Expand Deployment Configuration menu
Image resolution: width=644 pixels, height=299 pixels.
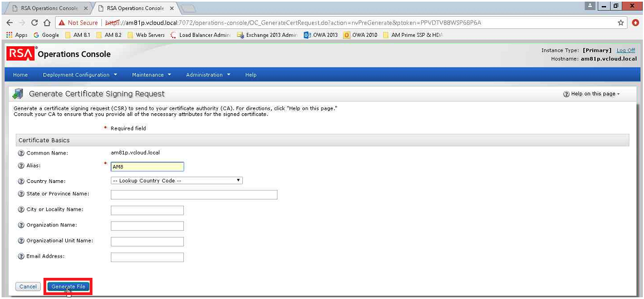[x=80, y=75]
